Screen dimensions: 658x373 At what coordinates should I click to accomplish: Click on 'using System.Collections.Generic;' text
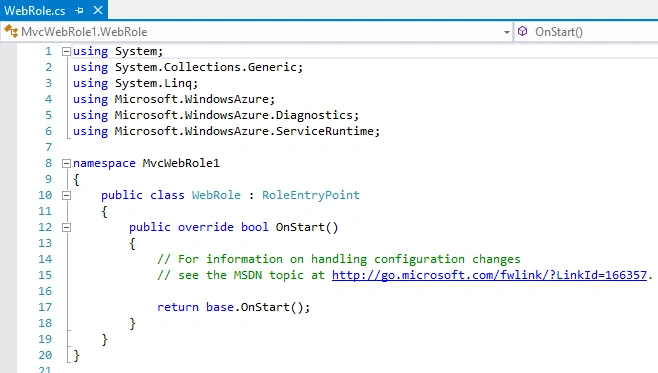point(188,67)
